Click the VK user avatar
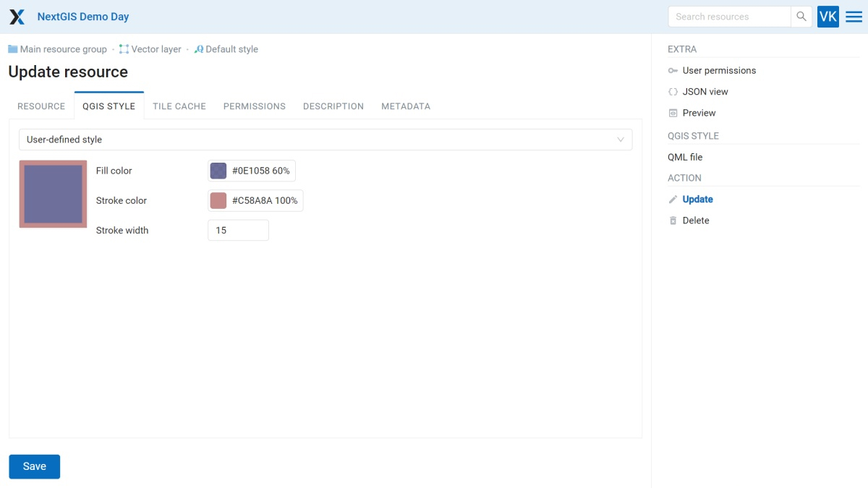This screenshot has width=868, height=488. 827,15
